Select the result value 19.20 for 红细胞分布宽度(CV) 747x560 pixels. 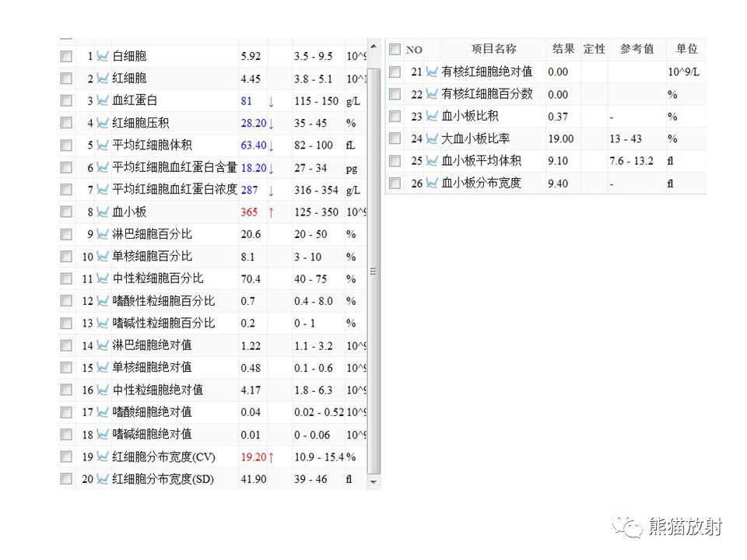tap(254, 457)
